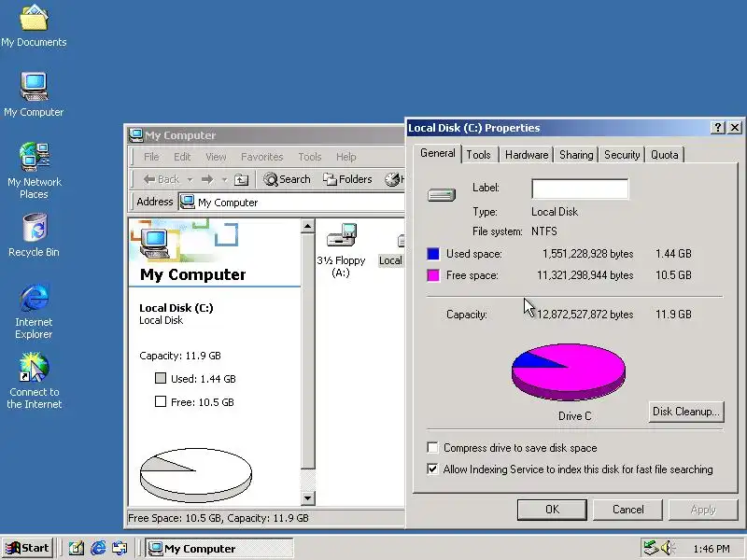Image resolution: width=747 pixels, height=560 pixels.
Task: Click My Computer taskbar button
Action: (x=218, y=548)
